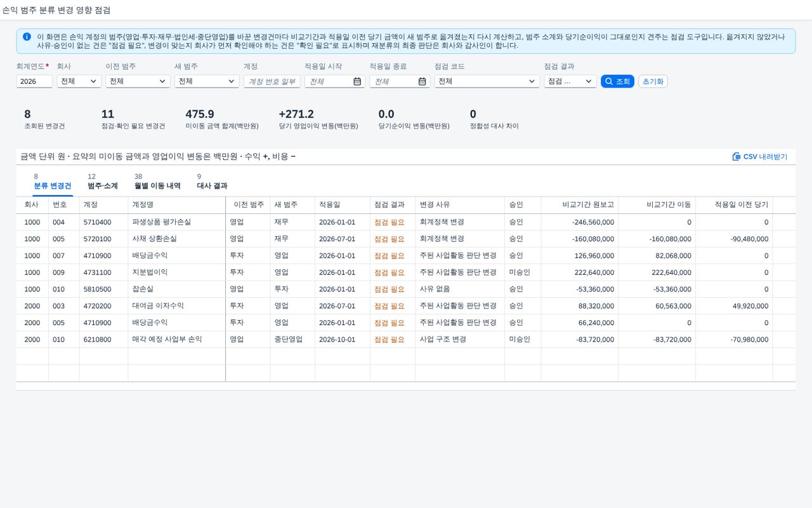Click the 적용일 이전 당기 column header
The width and height of the screenshot is (812, 508).
click(734, 205)
